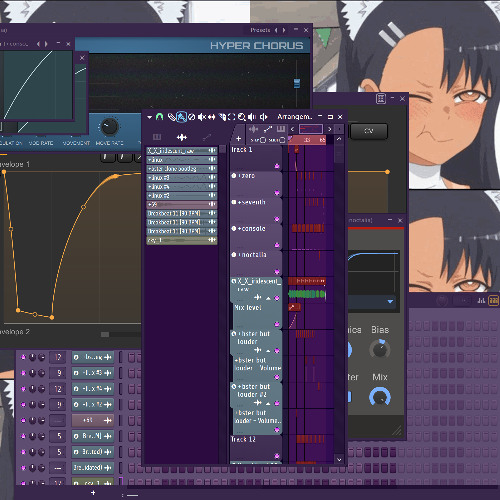This screenshot has width=500, height=500.
Task: Click up arrow of Playlist vertical scrollbar
Action: tap(339, 139)
